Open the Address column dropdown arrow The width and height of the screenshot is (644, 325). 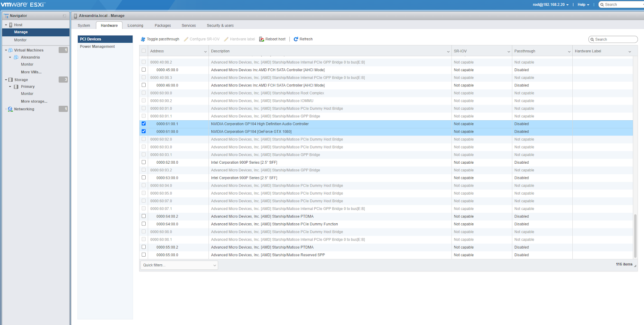(x=205, y=51)
